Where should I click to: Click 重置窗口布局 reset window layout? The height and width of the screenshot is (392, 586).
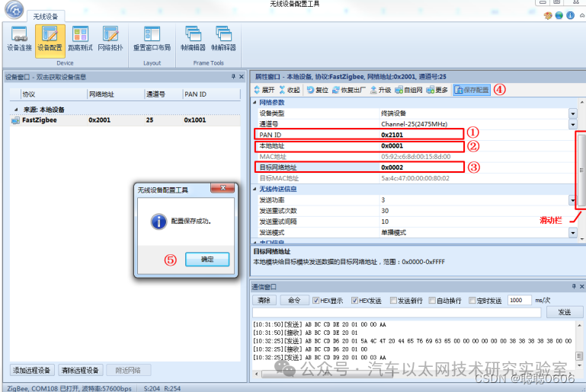[x=152, y=40]
